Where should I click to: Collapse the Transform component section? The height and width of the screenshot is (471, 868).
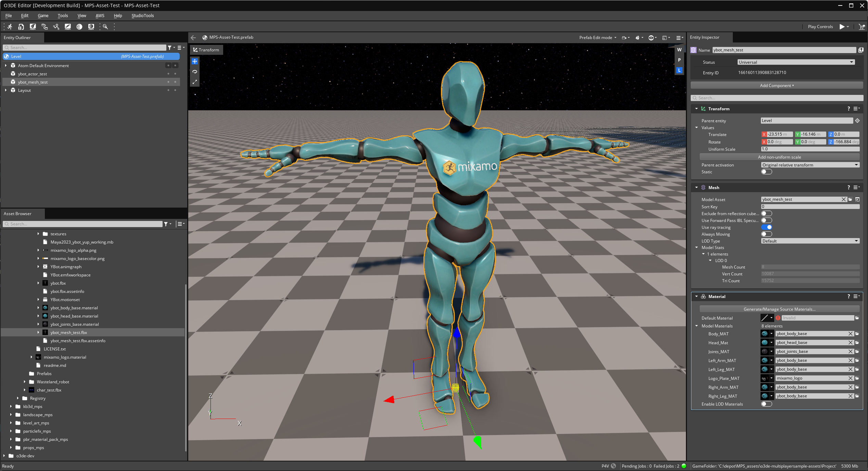click(697, 109)
